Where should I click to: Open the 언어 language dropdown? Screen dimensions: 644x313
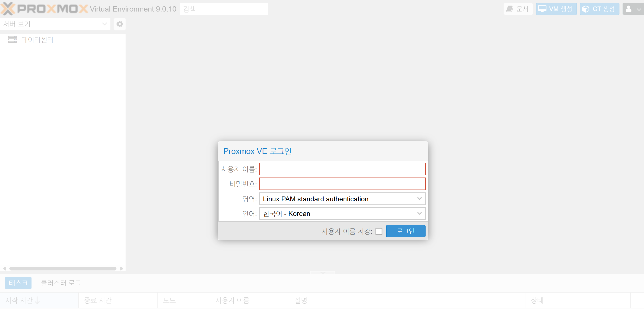(419, 213)
